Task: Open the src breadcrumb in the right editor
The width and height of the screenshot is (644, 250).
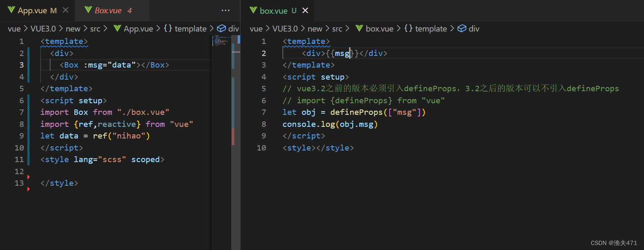Action: (337, 29)
